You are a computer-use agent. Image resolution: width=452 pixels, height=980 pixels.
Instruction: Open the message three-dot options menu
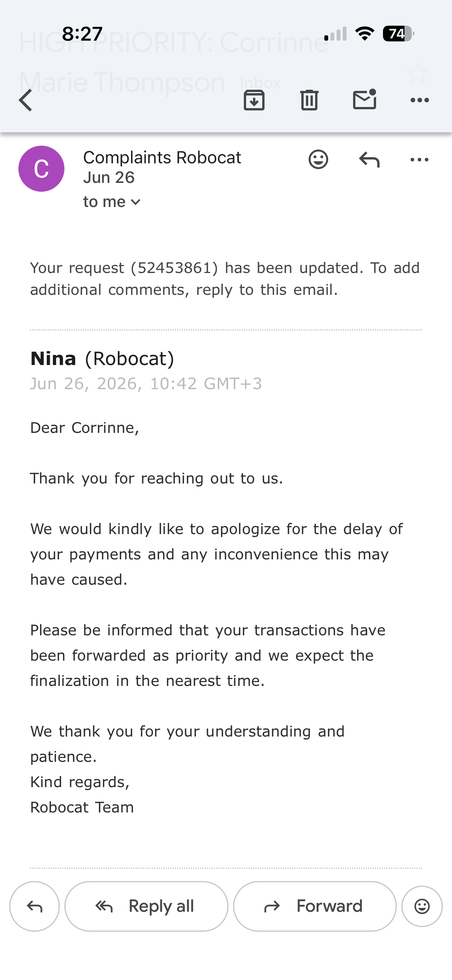(x=419, y=159)
